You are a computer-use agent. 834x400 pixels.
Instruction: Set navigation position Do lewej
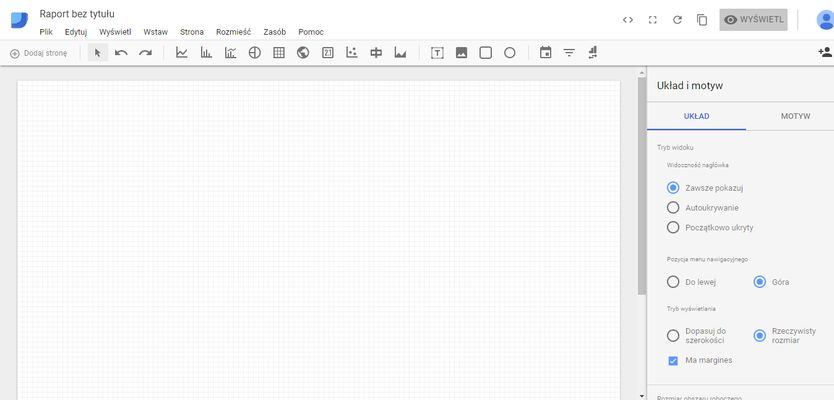click(x=673, y=282)
